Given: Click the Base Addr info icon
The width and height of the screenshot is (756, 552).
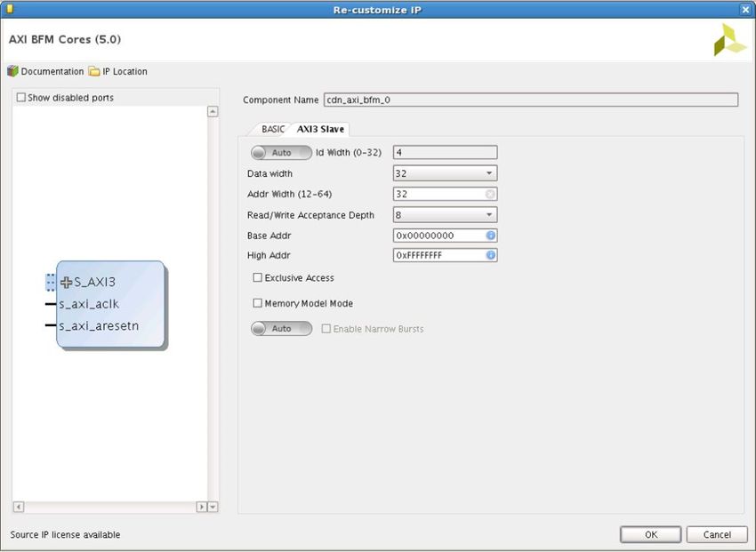Looking at the screenshot, I should click(x=490, y=236).
